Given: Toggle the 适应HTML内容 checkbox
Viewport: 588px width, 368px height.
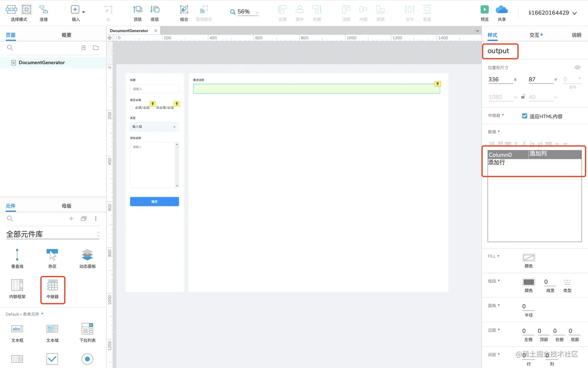Looking at the screenshot, I should pos(525,116).
